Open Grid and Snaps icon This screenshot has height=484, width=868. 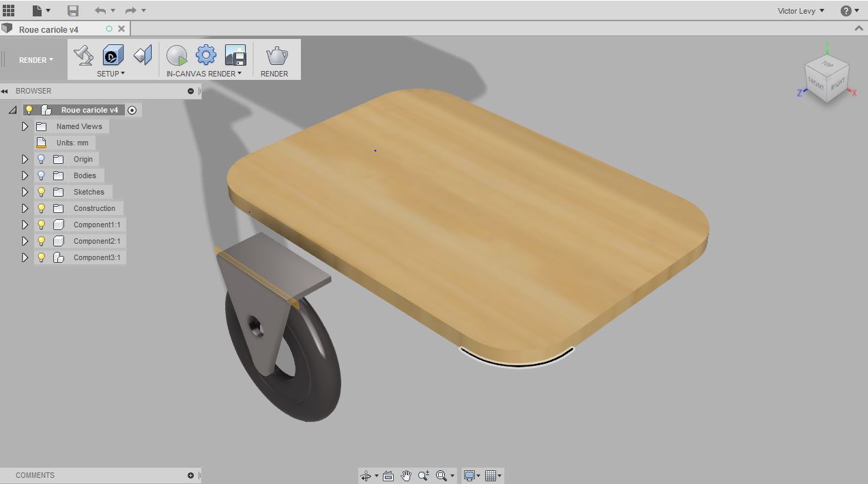pos(490,476)
